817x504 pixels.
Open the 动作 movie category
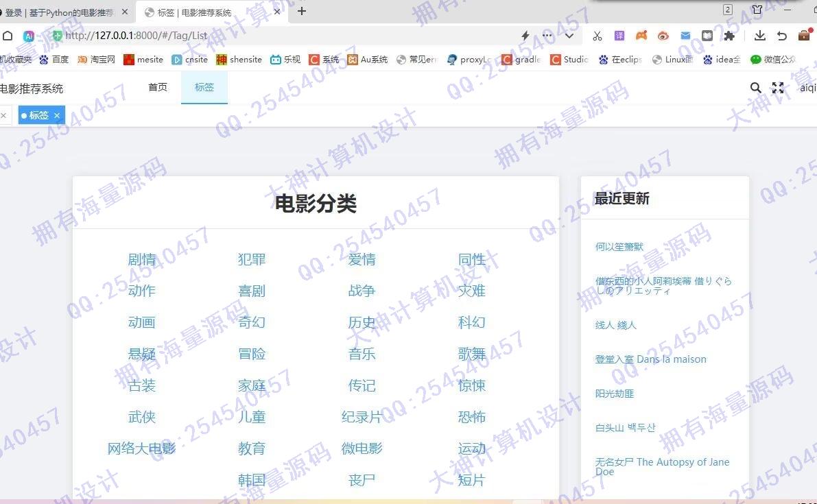point(142,291)
